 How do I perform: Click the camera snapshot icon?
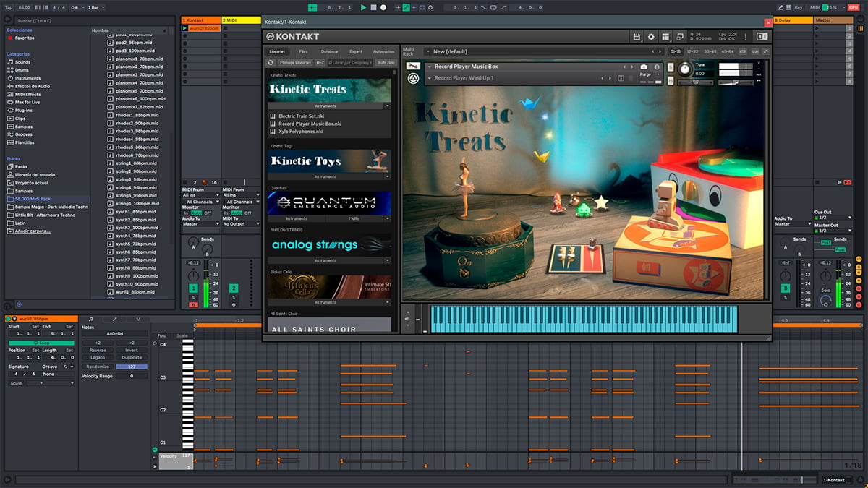pyautogui.click(x=644, y=67)
